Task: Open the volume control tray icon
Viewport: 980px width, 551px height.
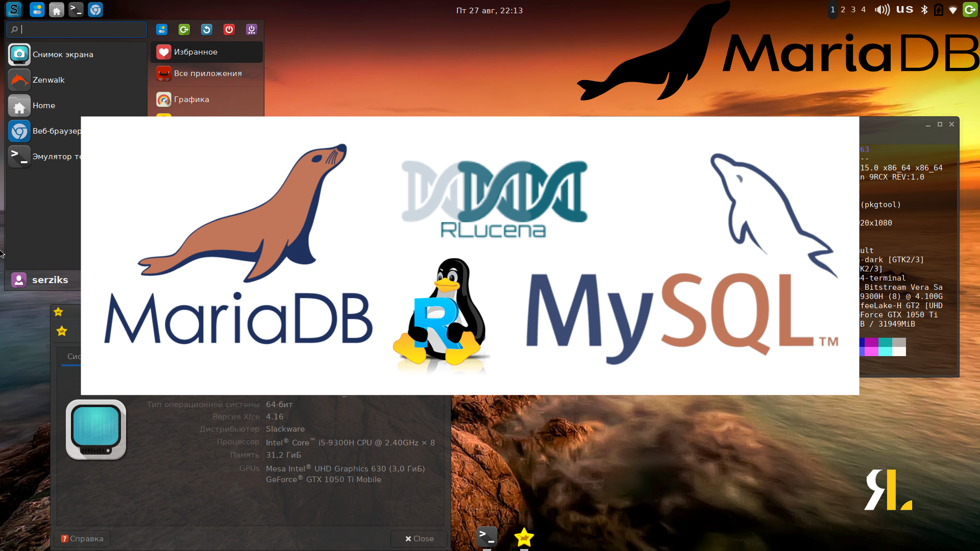Action: click(881, 10)
